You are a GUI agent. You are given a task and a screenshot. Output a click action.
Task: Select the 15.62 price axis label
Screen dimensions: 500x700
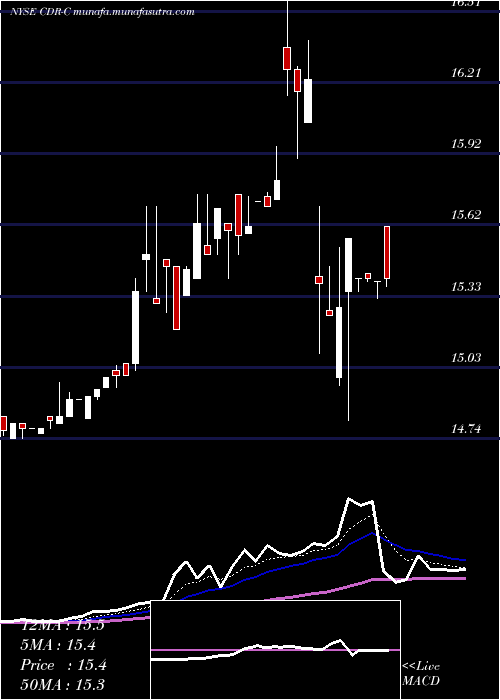click(x=466, y=215)
